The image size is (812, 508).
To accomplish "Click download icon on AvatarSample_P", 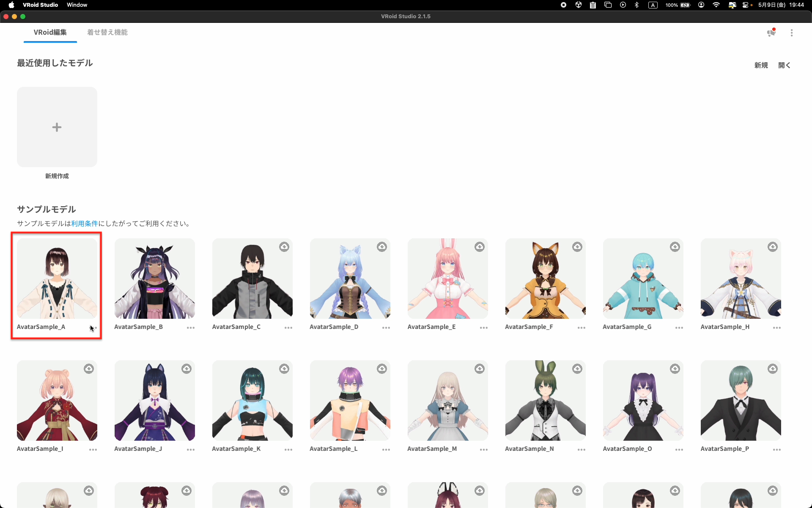I will click(x=773, y=369).
